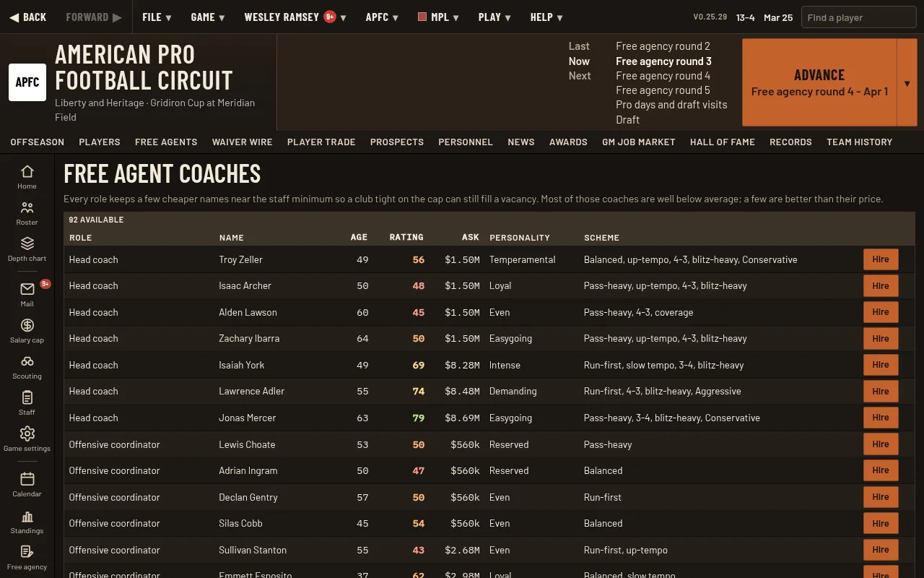Click the APFC league logo badge

click(27, 82)
